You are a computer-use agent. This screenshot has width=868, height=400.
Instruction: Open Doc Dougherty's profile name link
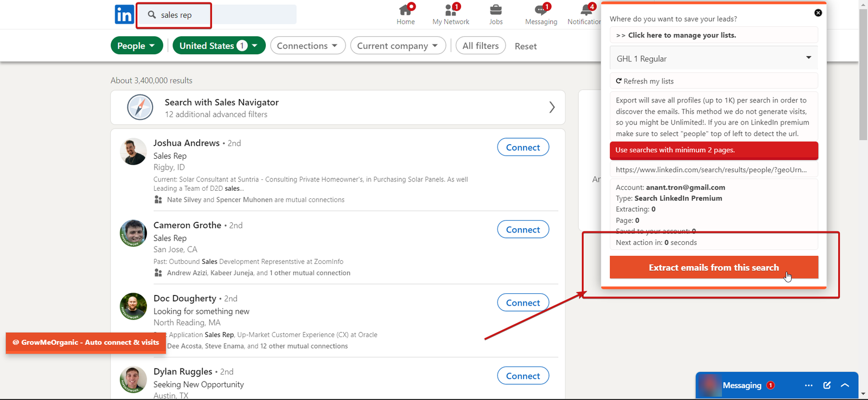point(185,298)
